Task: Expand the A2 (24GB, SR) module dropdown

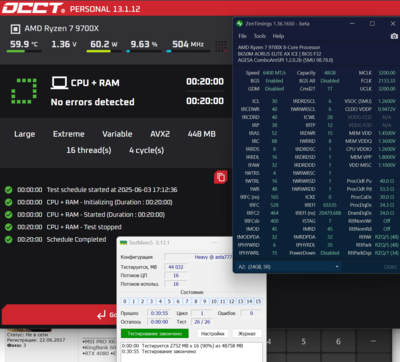Action: pyautogui.click(x=288, y=267)
